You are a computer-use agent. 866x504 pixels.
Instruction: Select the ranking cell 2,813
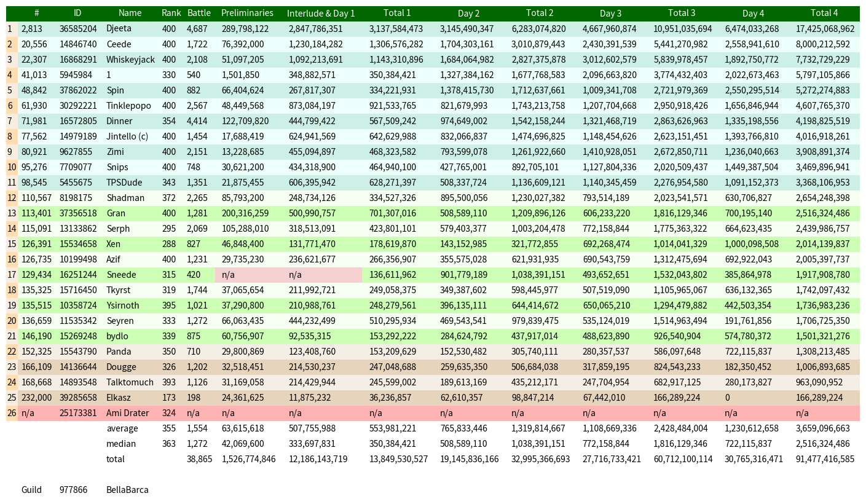click(31, 29)
